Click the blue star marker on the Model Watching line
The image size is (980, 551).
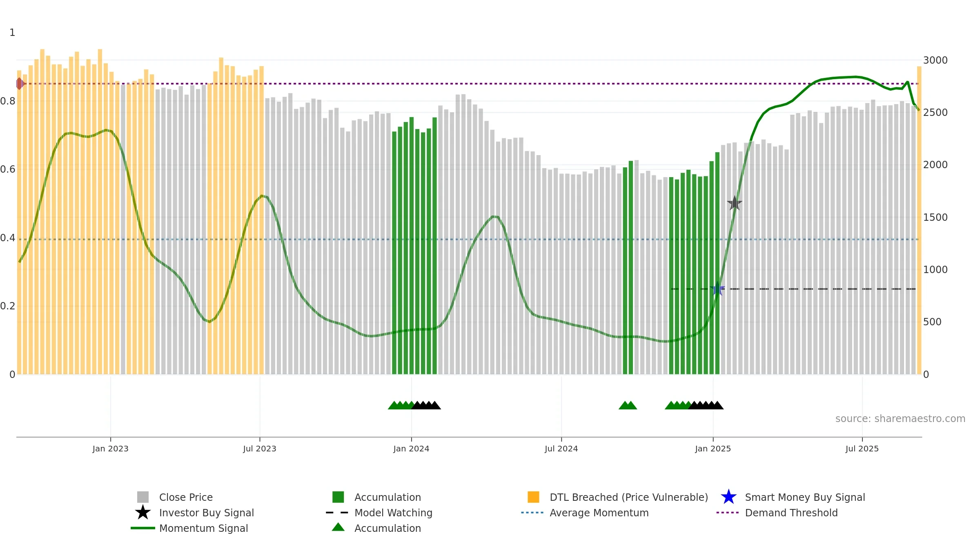coord(717,289)
